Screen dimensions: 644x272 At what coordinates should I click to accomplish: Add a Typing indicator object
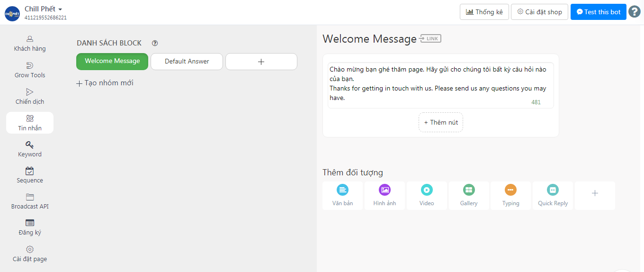(510, 196)
